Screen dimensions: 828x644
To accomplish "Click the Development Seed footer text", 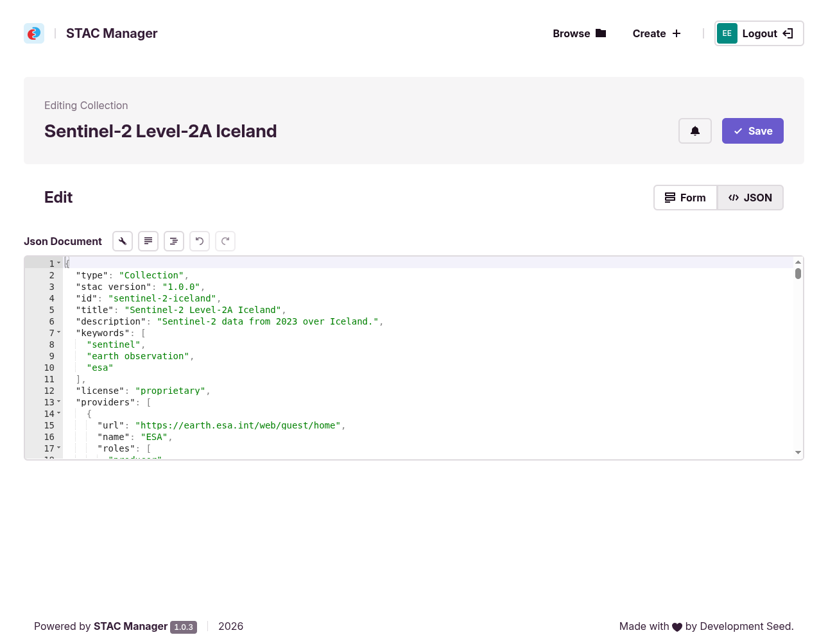I will point(746,626).
